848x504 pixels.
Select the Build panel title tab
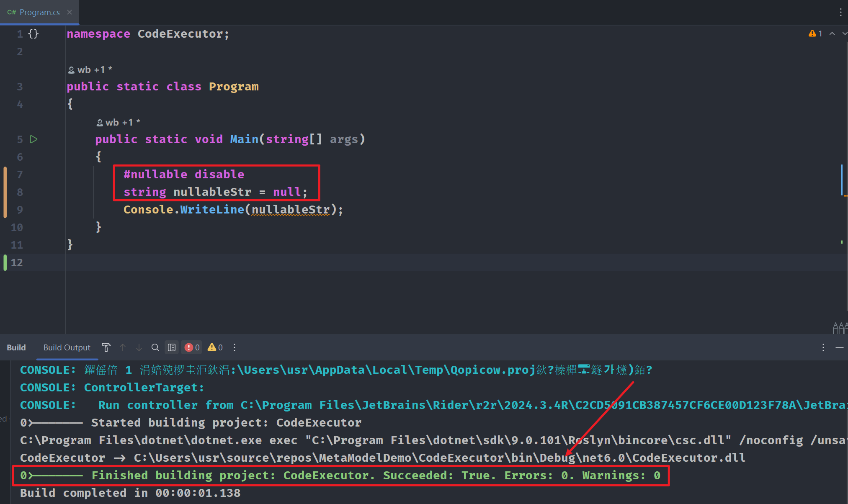16,347
